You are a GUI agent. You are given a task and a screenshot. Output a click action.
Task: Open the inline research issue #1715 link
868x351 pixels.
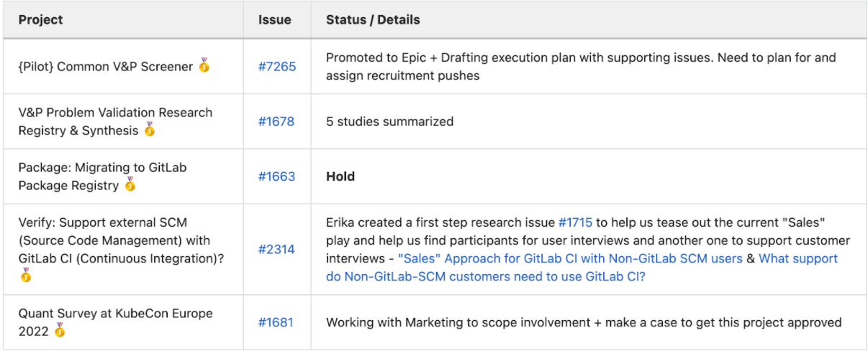tap(574, 222)
